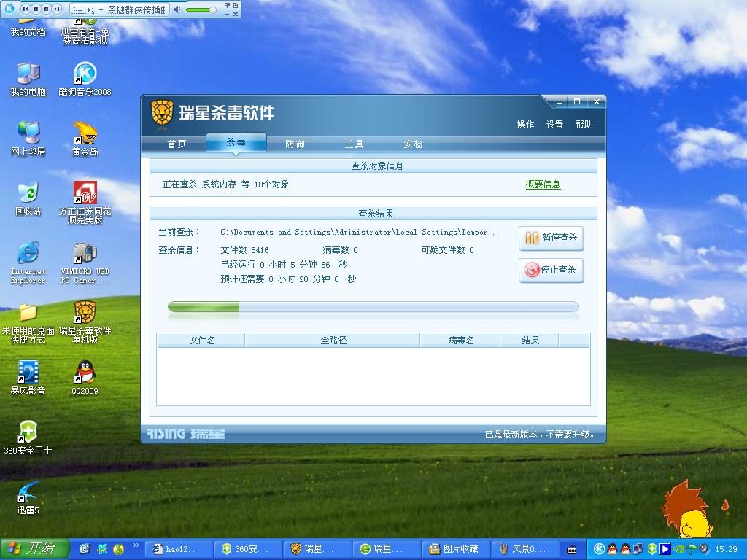Open the 防御 tab
The height and width of the screenshot is (560, 747).
coord(295,144)
